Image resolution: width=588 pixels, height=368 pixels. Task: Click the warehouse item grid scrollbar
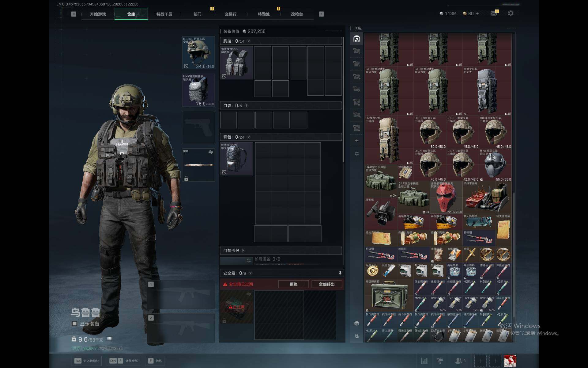[x=514, y=255]
